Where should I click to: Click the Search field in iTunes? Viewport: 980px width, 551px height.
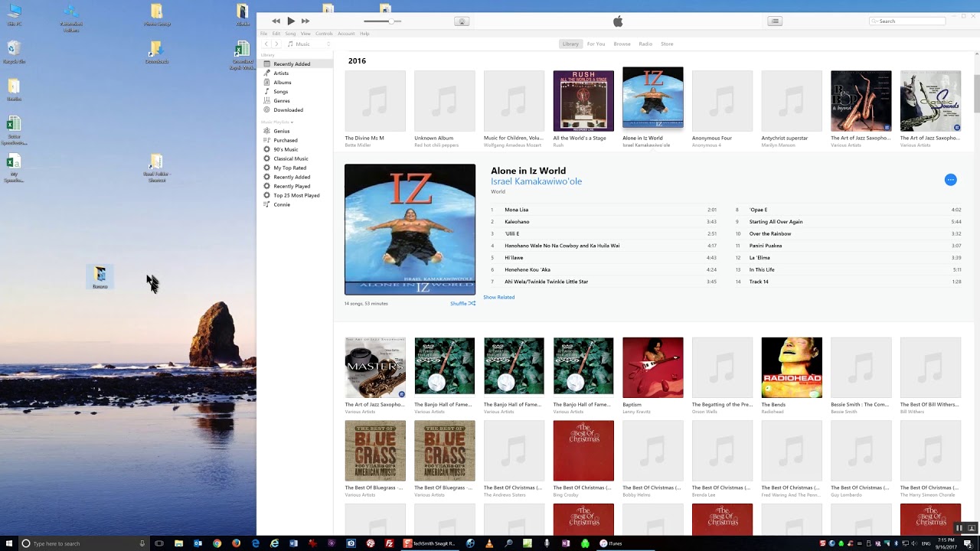[x=907, y=21]
